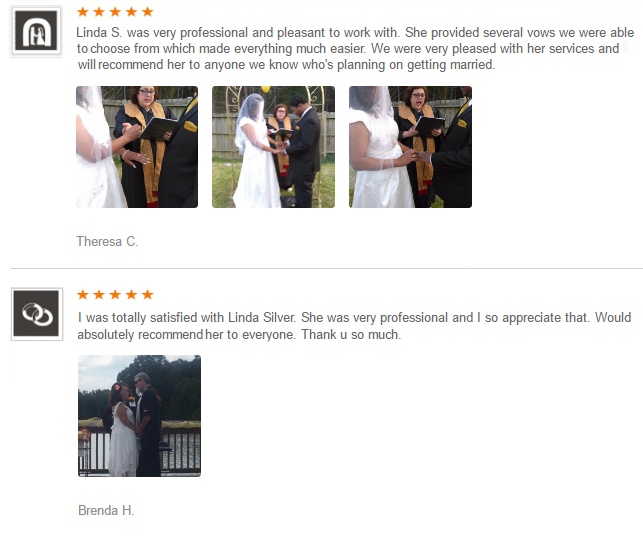643x540 pixels.
Task: Click fifth star of Brenda's review rating
Action: (x=147, y=294)
